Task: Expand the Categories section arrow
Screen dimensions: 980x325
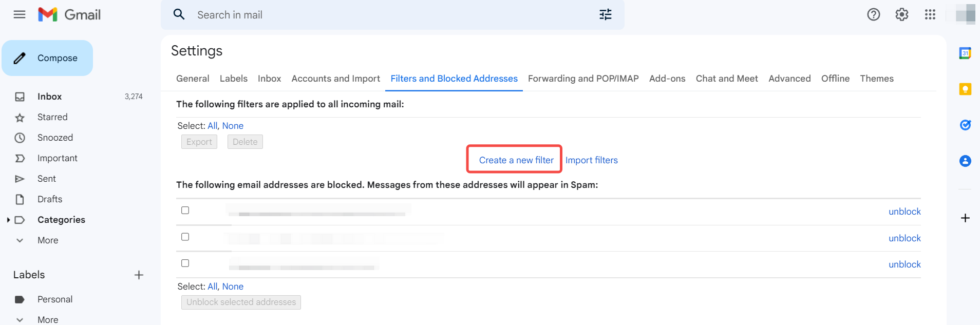Action: [x=8, y=220]
